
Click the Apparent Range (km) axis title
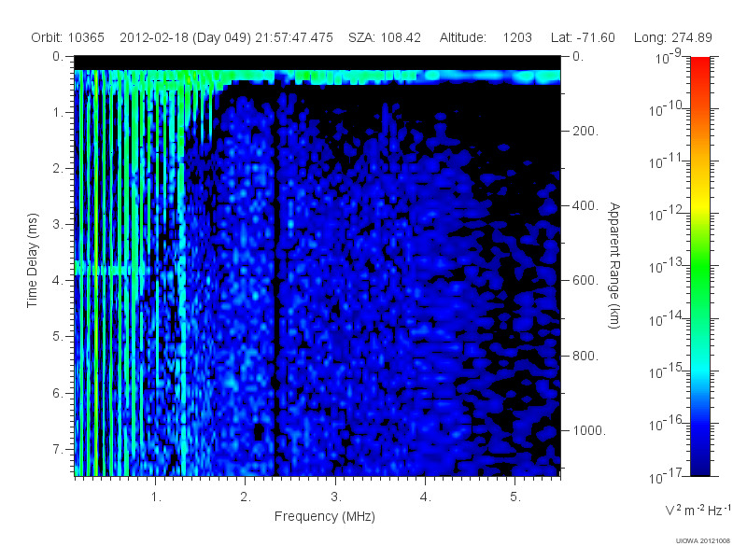[614, 265]
